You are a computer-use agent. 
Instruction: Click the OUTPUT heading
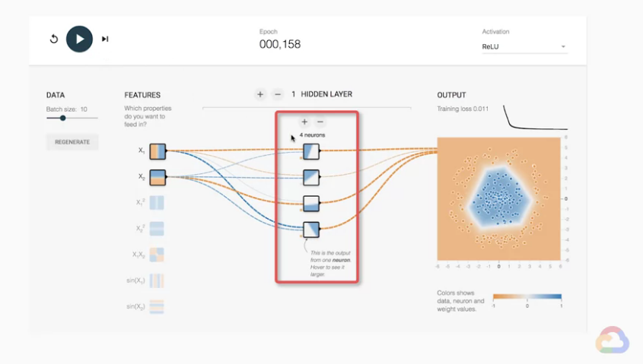click(451, 95)
